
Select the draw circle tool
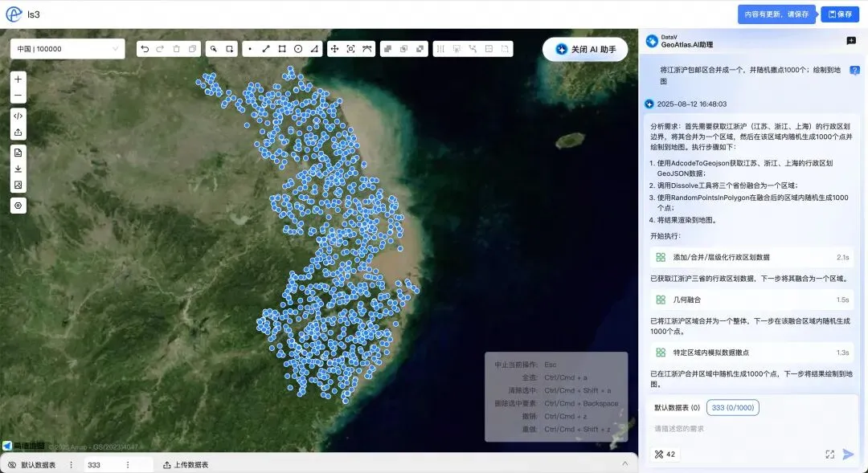click(x=298, y=49)
